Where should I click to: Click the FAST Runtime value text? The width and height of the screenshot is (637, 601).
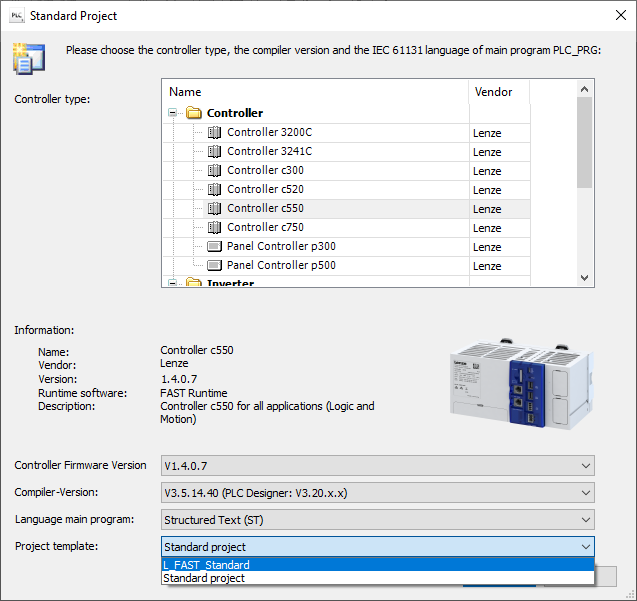point(194,393)
